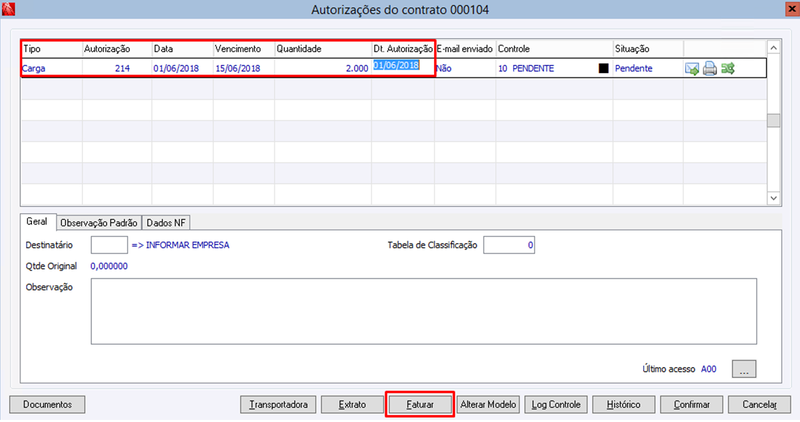Click the Tabela de Classificação field

point(509,245)
